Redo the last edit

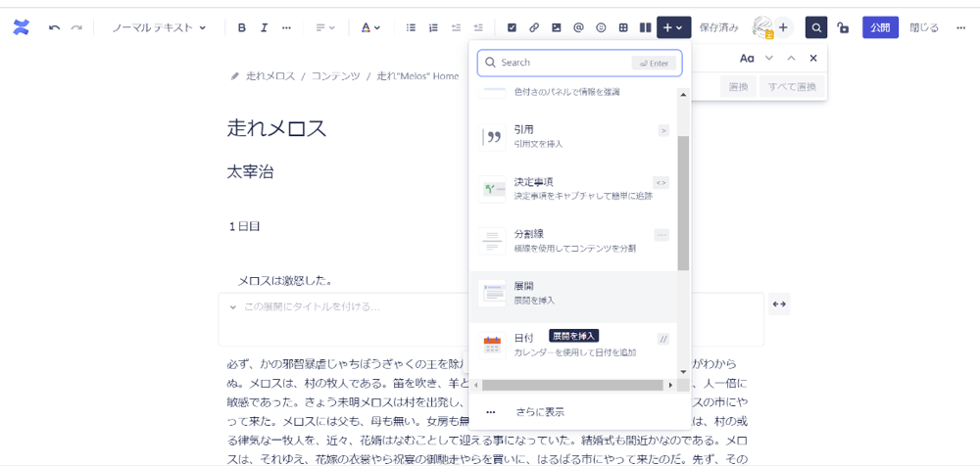click(76, 27)
